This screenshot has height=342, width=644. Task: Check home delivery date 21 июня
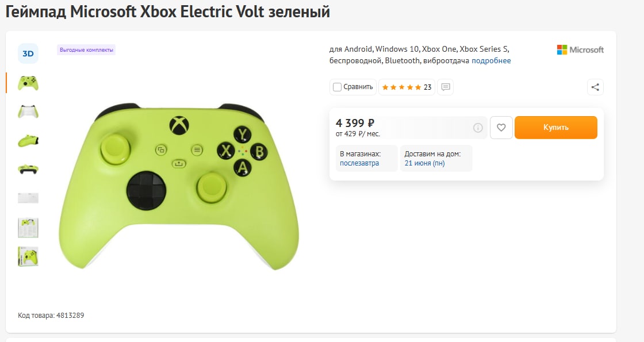(425, 163)
